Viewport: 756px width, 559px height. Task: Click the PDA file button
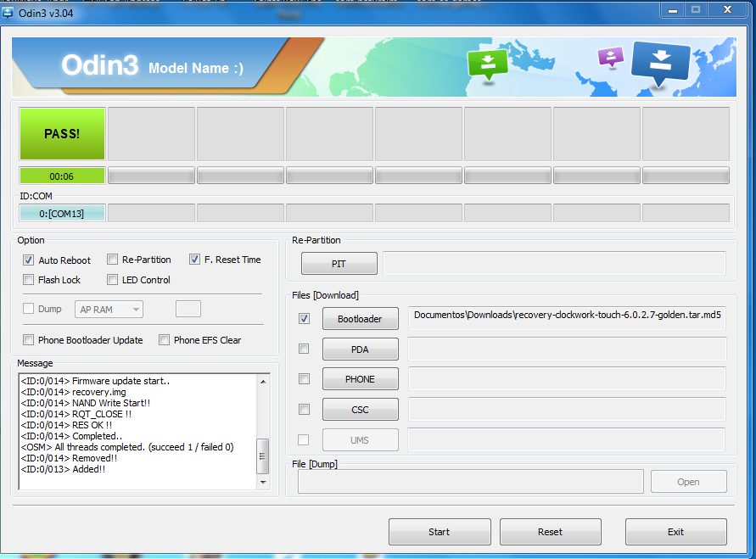coord(360,349)
